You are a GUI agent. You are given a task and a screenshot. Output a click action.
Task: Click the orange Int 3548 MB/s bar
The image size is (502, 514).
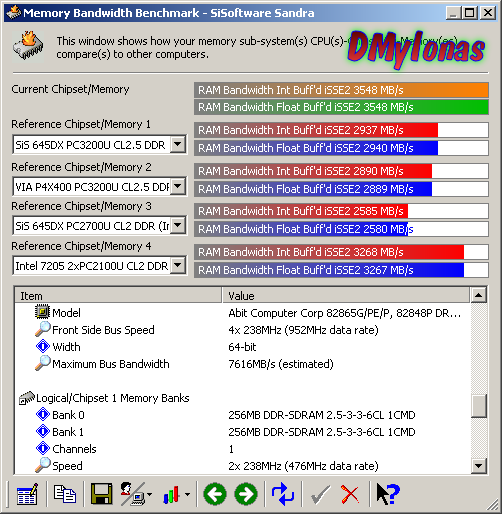pos(341,90)
